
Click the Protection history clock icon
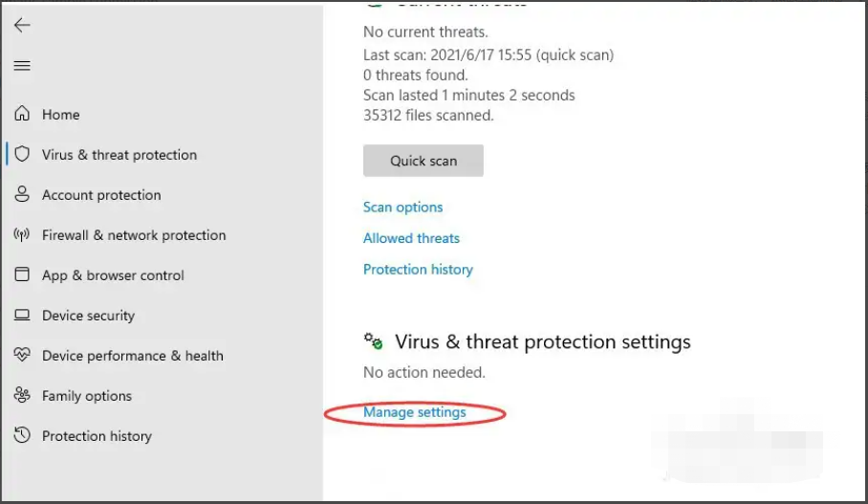[x=22, y=435]
